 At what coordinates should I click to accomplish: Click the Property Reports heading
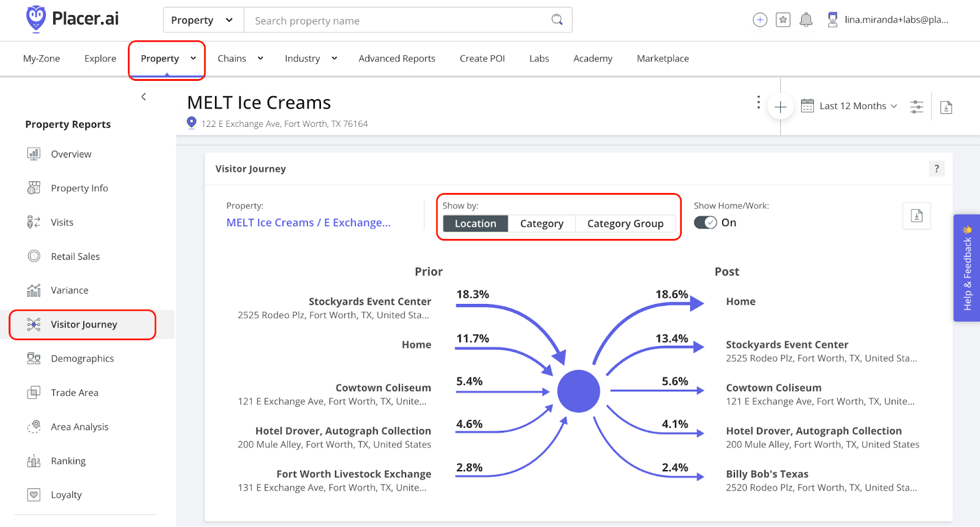(x=68, y=124)
